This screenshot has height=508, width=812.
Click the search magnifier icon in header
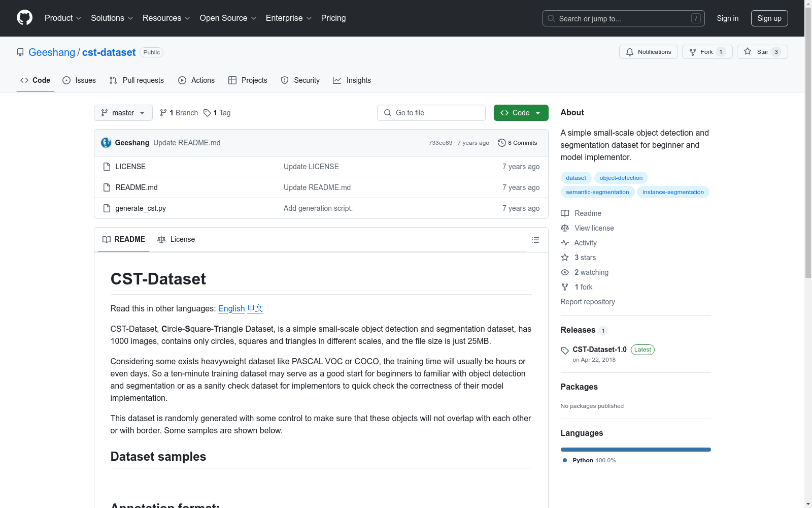[x=551, y=18]
